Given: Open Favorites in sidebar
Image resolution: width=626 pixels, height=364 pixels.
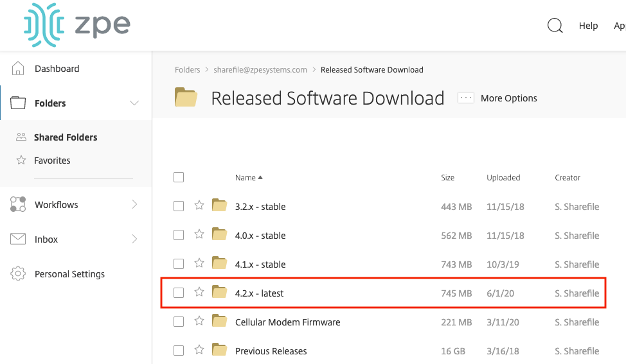Looking at the screenshot, I should point(52,160).
